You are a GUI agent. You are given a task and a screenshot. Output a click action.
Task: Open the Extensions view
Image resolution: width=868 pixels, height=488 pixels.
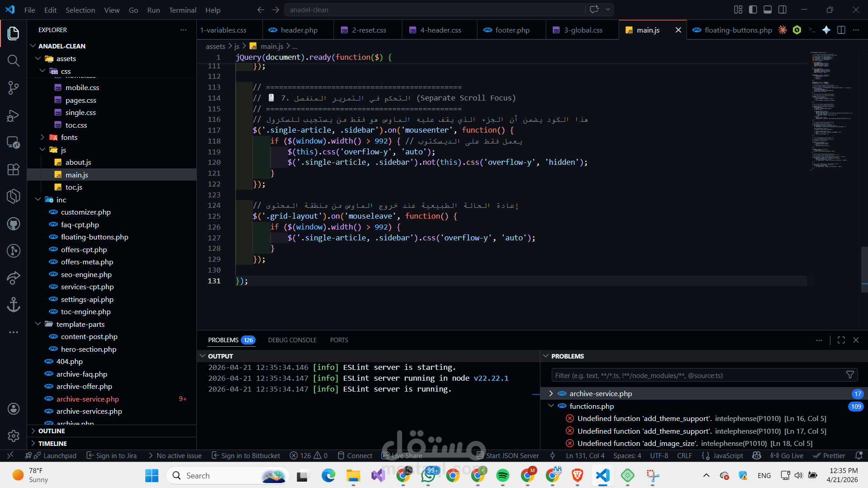click(x=14, y=169)
